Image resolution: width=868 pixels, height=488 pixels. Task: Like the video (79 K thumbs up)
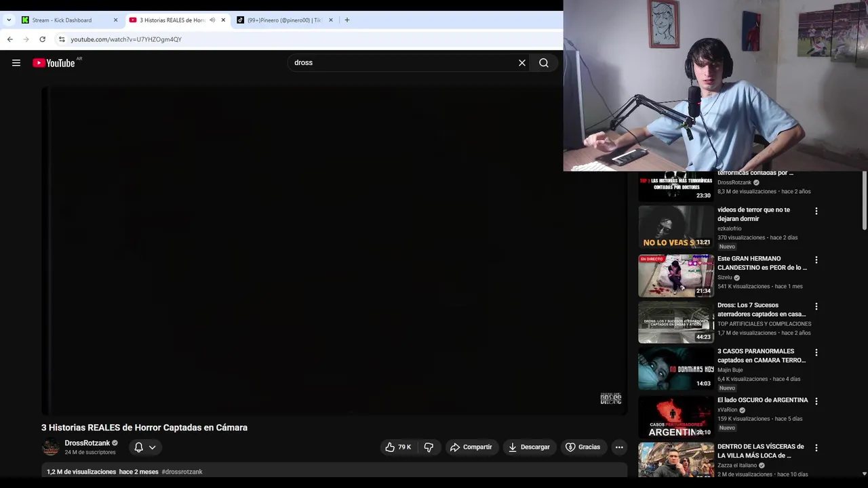pos(398,447)
